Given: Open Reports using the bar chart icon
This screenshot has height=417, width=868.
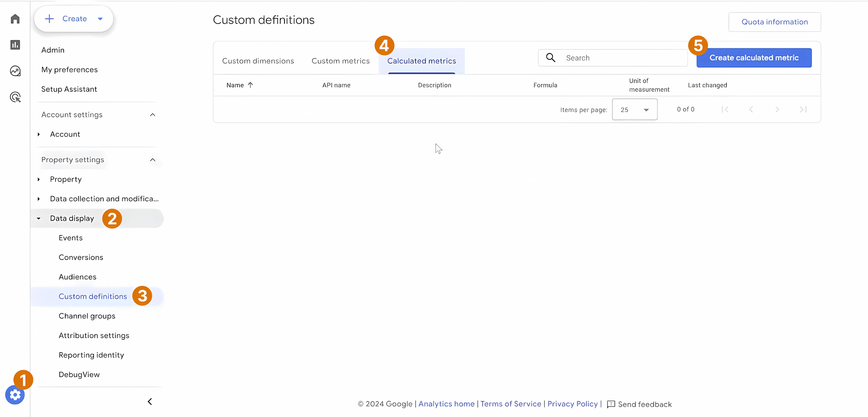Looking at the screenshot, I should click(x=15, y=44).
